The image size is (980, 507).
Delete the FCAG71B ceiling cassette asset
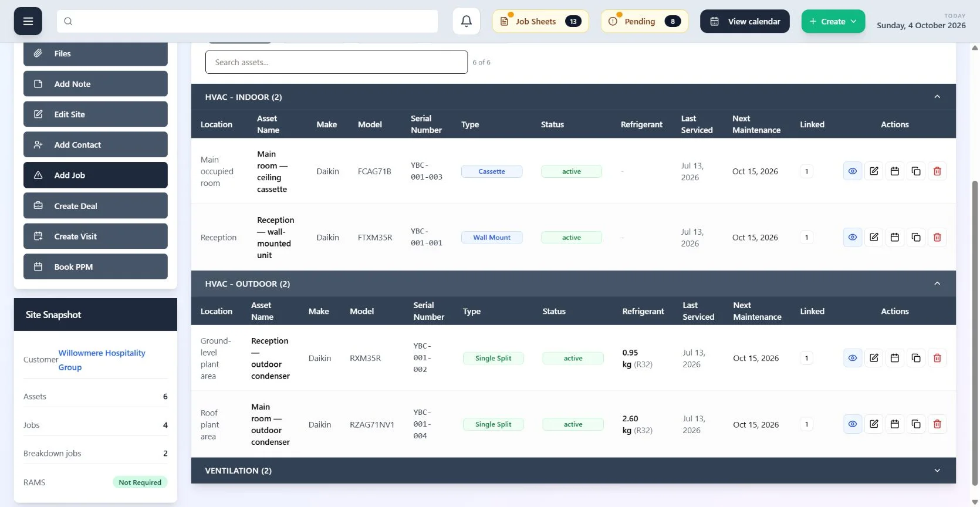click(x=937, y=171)
